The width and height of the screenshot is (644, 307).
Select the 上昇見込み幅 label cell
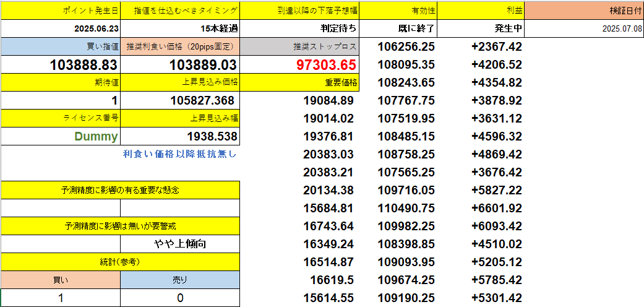[180, 118]
